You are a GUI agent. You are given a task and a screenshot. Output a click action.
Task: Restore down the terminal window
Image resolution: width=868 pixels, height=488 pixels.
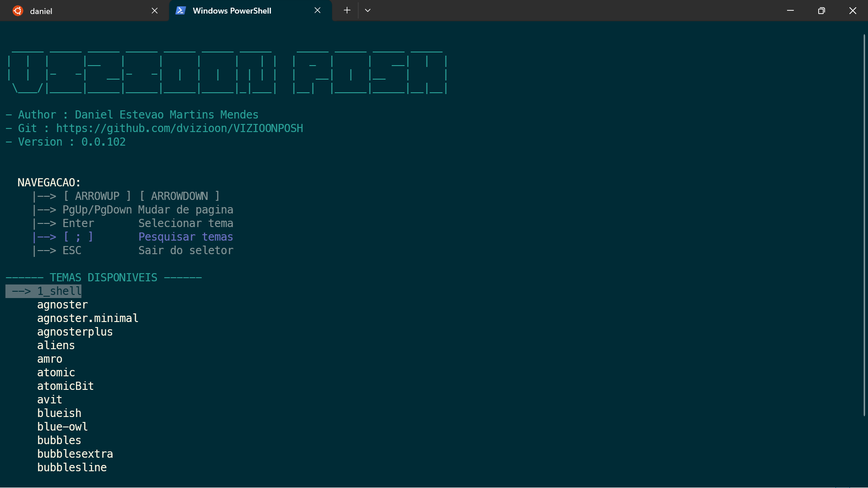[821, 10]
